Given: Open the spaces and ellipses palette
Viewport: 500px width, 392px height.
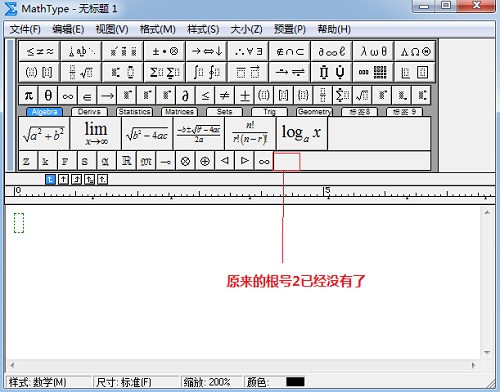Looking at the screenshot, I should point(81,51).
